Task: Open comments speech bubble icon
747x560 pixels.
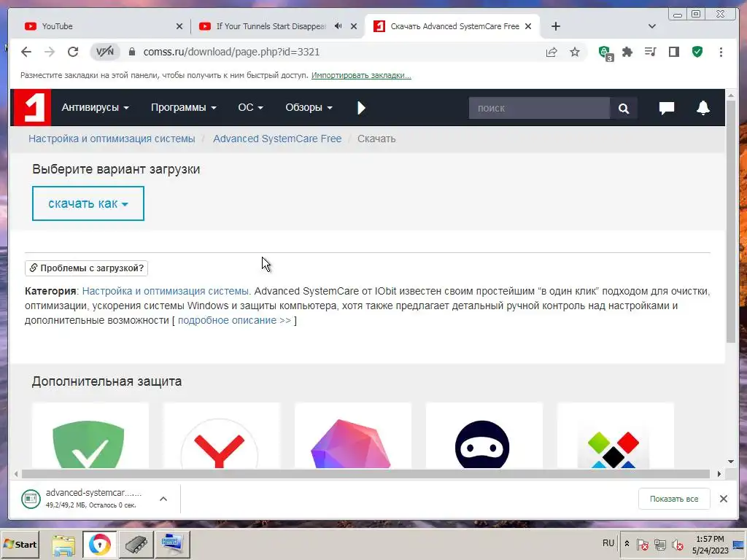Action: click(x=666, y=108)
